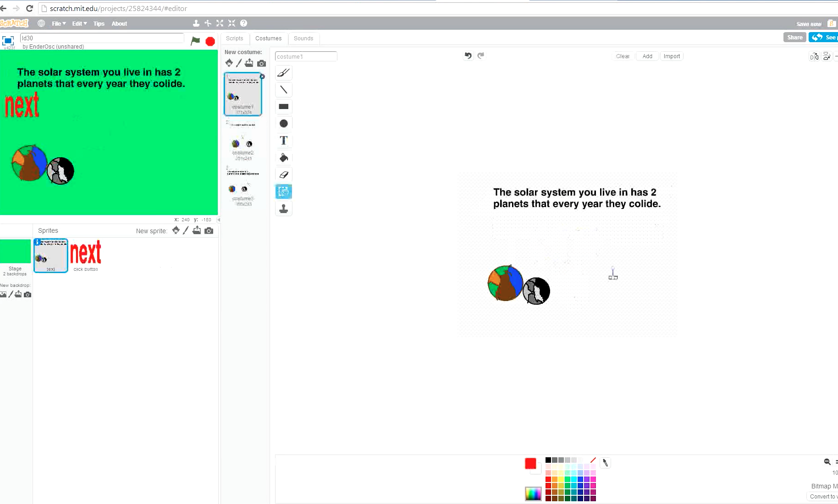The height and width of the screenshot is (504, 838).
Task: Paint a new backdrop
Action: pyautogui.click(x=11, y=294)
